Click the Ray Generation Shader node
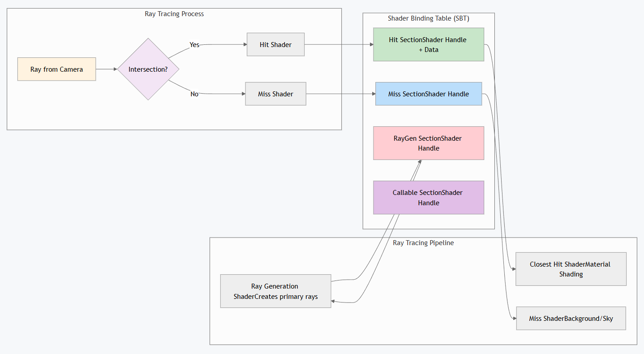The height and width of the screenshot is (354, 644). coord(275,291)
